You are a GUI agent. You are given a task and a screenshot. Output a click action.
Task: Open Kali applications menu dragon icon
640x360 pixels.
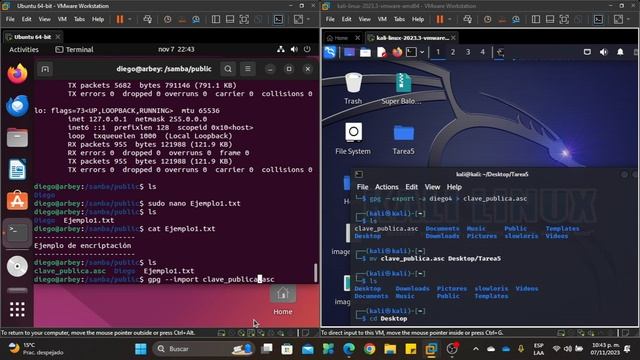click(330, 52)
